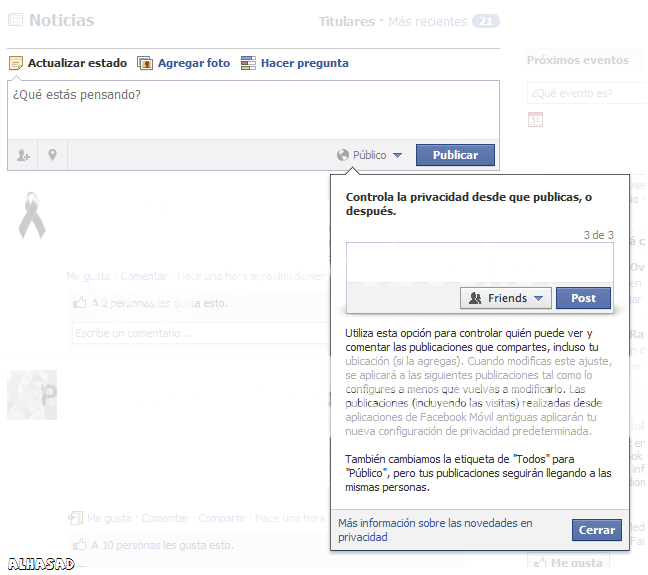Click the Próximos eventos heading
The width and height of the screenshot is (648, 575).
(578, 60)
